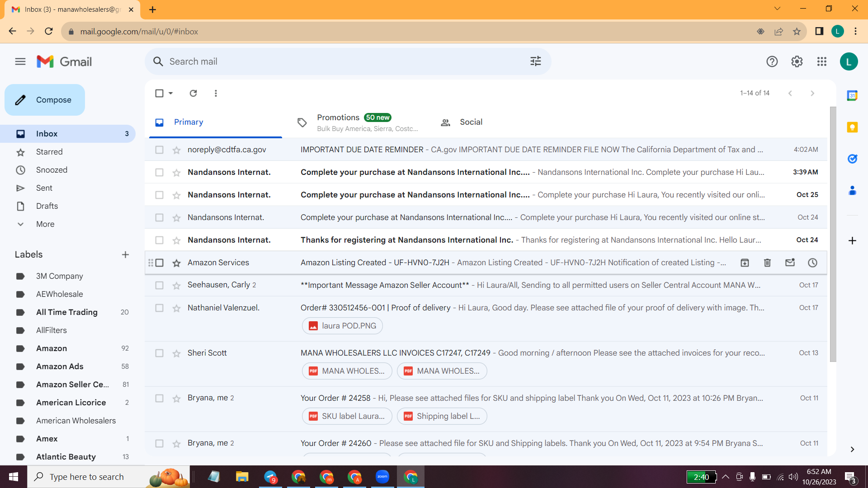Expand the More mailbox folders
868x488 pixels.
[x=45, y=224]
